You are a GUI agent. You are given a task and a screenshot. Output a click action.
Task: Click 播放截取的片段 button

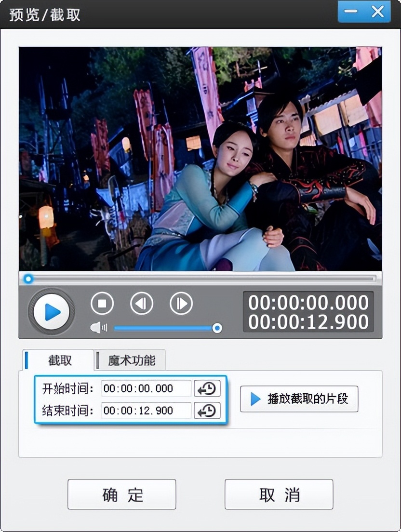[x=299, y=399]
